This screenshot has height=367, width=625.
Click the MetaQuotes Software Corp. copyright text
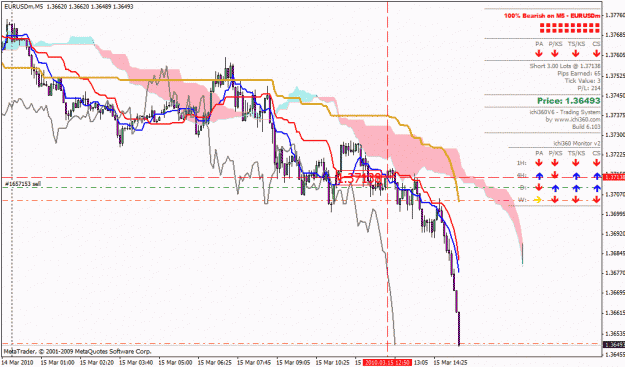77,351
